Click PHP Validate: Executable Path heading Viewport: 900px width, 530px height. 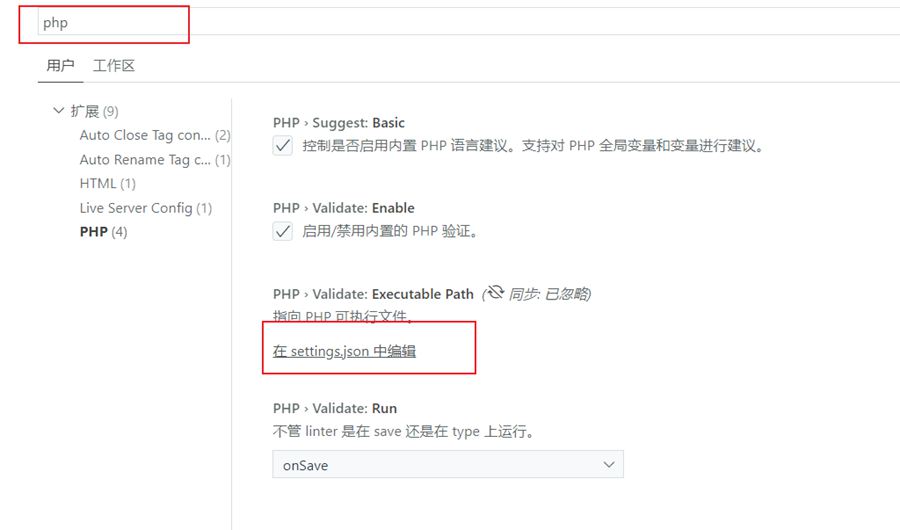pyautogui.click(x=373, y=294)
